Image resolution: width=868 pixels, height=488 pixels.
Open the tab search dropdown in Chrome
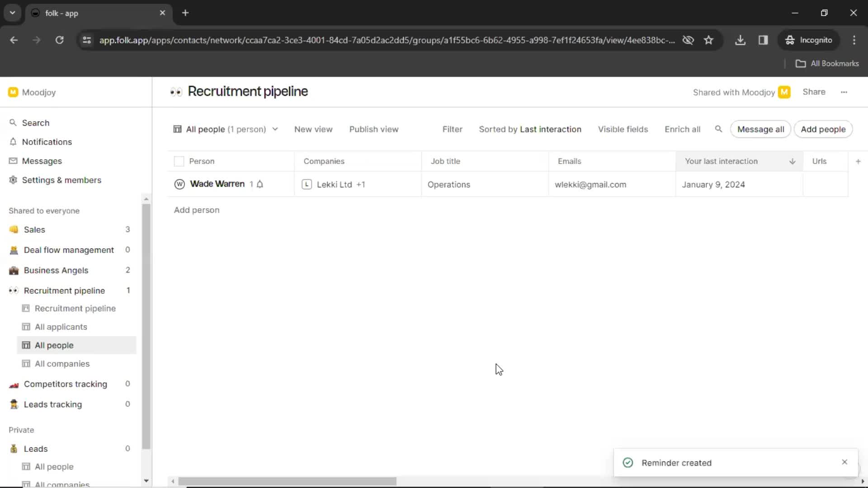click(x=13, y=13)
